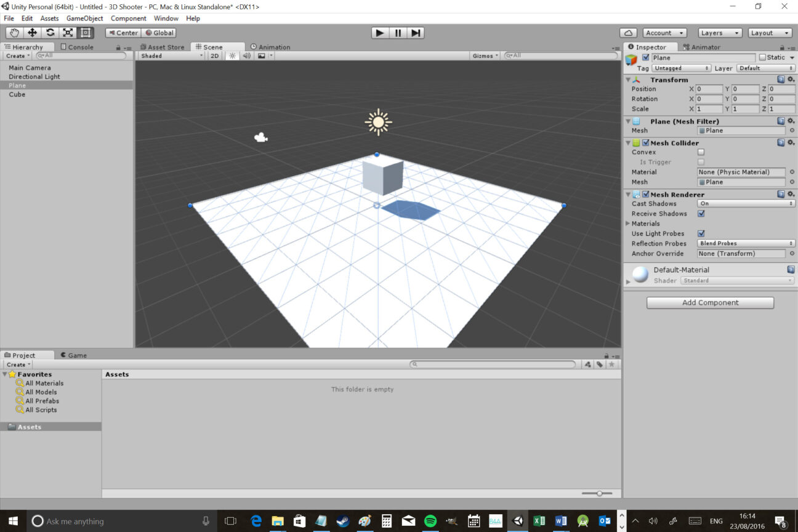Uncheck Use Light Probes
Viewport: 798px width, 532px height.
point(700,233)
